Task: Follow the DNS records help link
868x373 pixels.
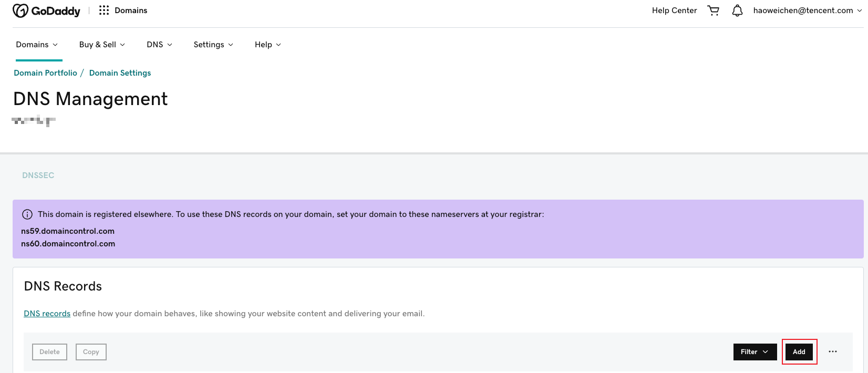Action: pyautogui.click(x=47, y=314)
